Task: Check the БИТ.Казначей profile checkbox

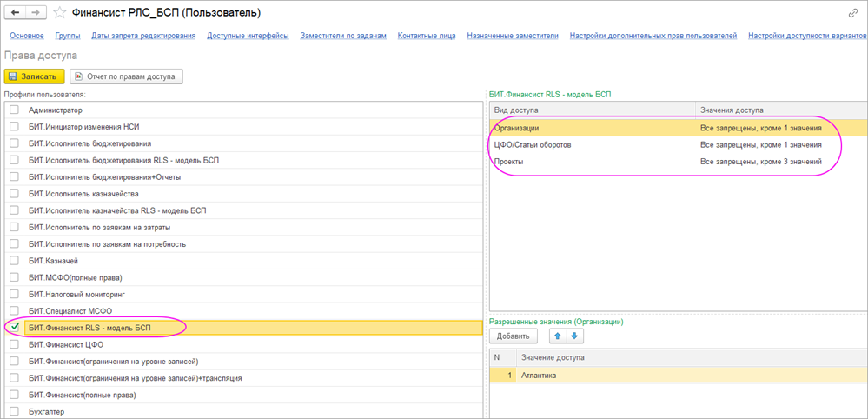Action: 14,261
